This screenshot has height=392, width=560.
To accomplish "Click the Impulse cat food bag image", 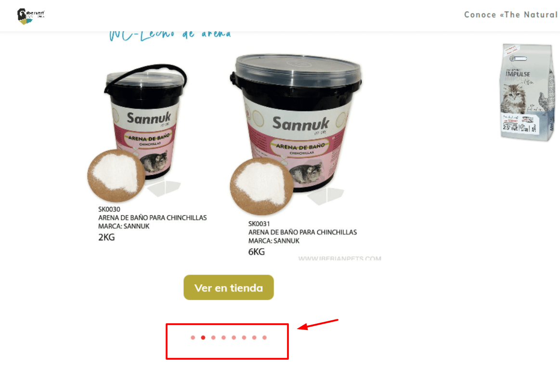I will pos(528,92).
